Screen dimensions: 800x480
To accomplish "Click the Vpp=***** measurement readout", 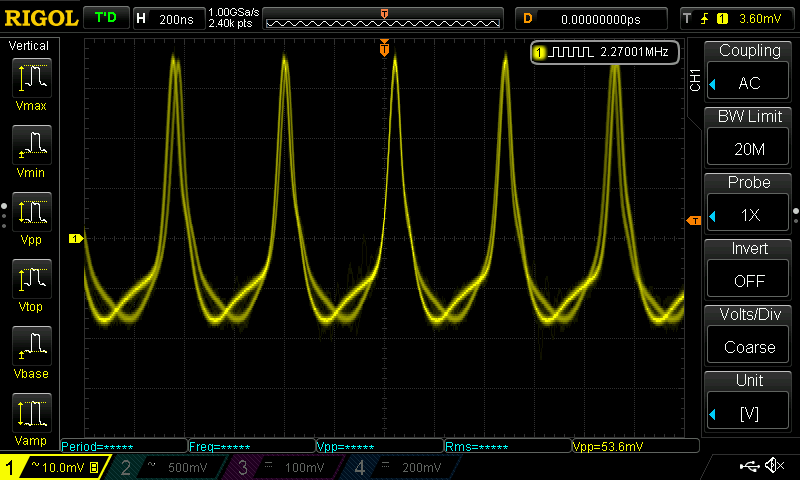I will tap(380, 446).
